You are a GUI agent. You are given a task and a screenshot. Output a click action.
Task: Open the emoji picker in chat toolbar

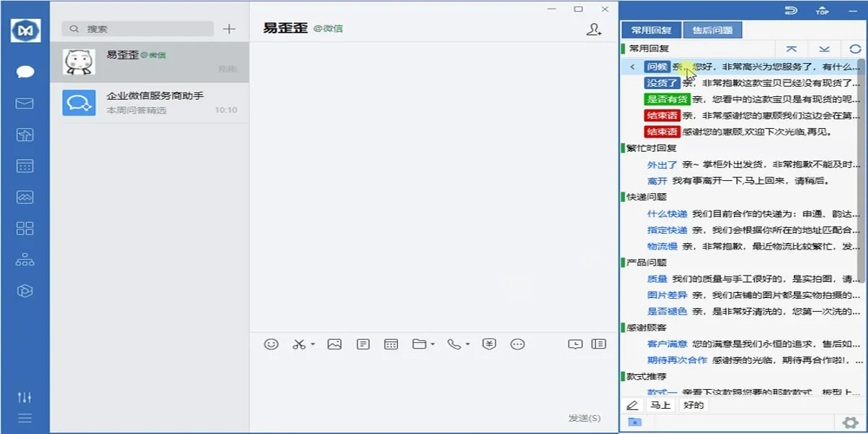271,344
